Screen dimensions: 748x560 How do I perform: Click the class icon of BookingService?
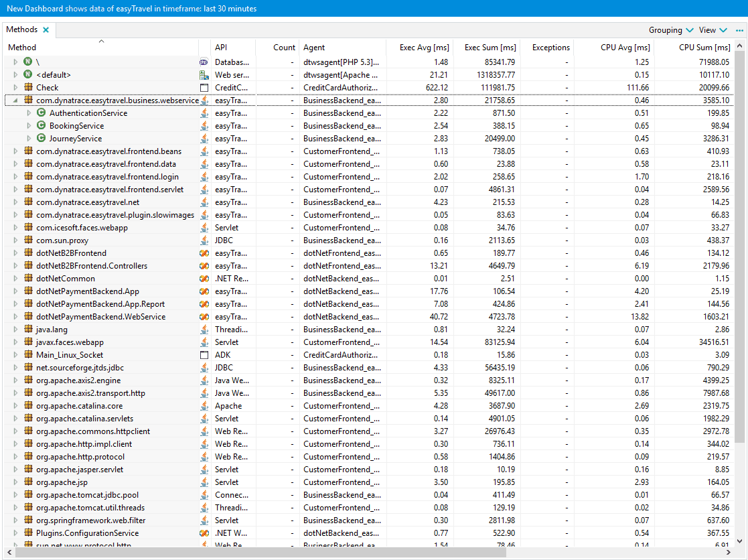(42, 125)
